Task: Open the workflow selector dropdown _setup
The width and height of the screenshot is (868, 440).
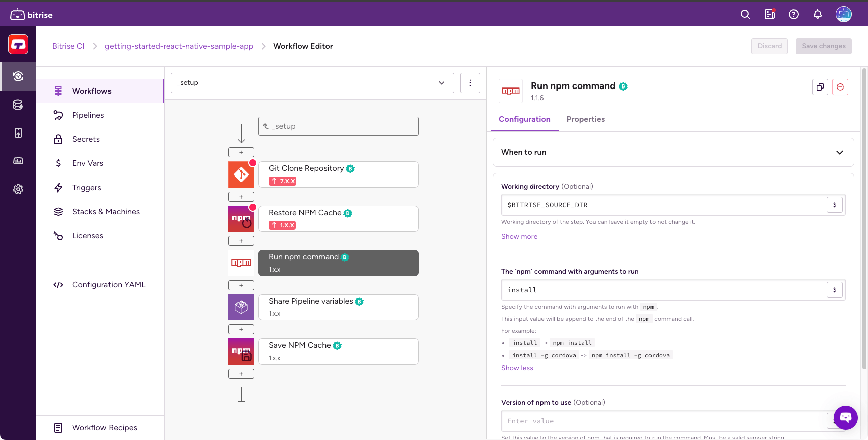Action: [312, 83]
